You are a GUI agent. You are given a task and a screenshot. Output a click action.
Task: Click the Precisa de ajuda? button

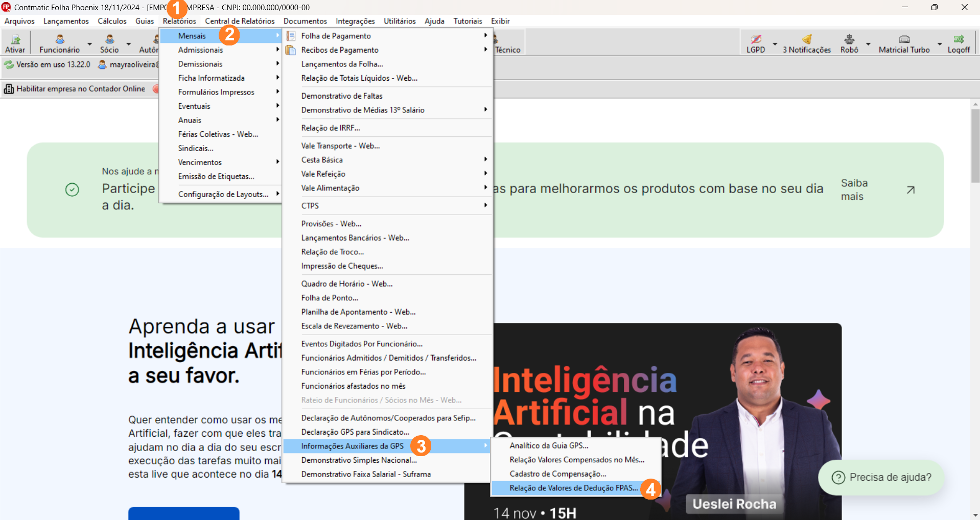(x=881, y=478)
